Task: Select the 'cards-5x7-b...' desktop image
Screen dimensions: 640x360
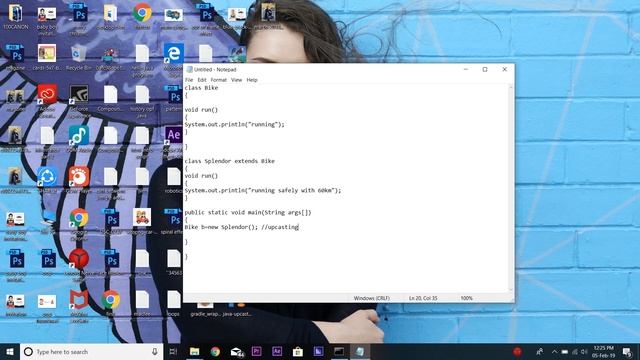Action: click(47, 58)
